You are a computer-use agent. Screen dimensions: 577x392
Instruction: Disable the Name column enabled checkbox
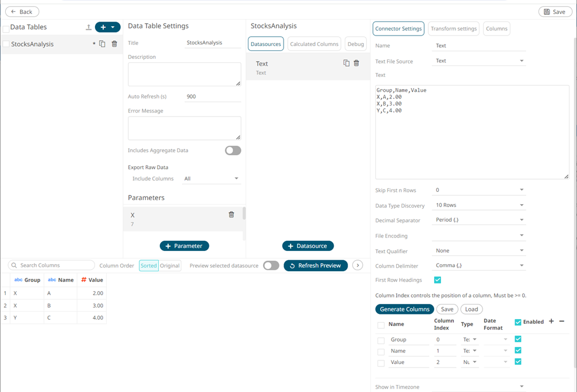(517, 351)
